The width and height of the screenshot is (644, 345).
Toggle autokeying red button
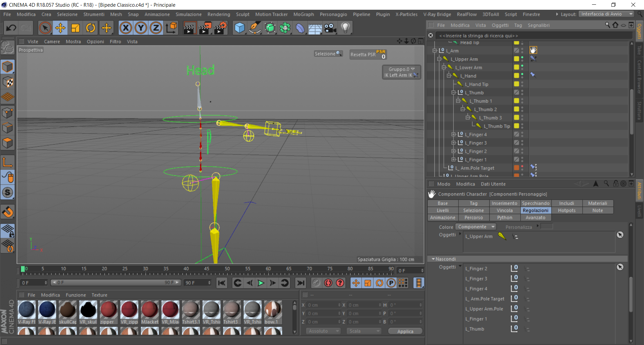pos(328,283)
